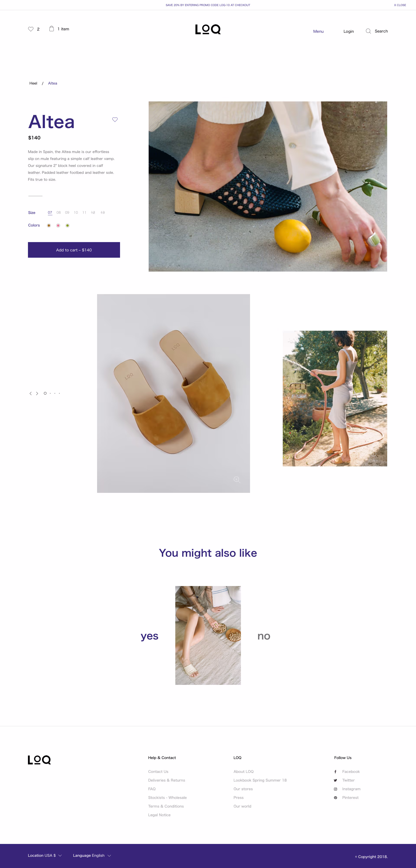This screenshot has width=416, height=868.
Task: Go to next gallery image arrow
Action: 37,393
